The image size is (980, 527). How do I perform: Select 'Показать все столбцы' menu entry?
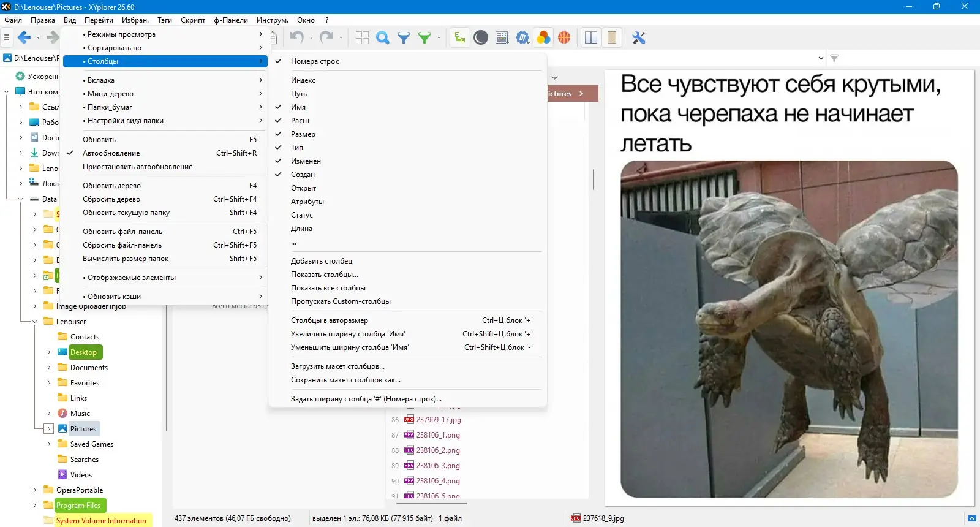point(328,288)
